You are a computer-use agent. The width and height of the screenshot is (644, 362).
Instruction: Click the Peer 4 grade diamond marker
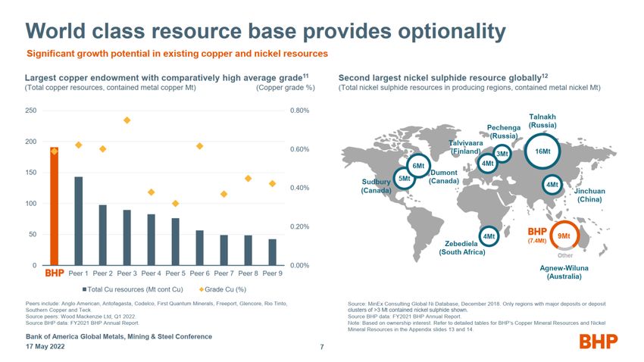tap(151, 192)
